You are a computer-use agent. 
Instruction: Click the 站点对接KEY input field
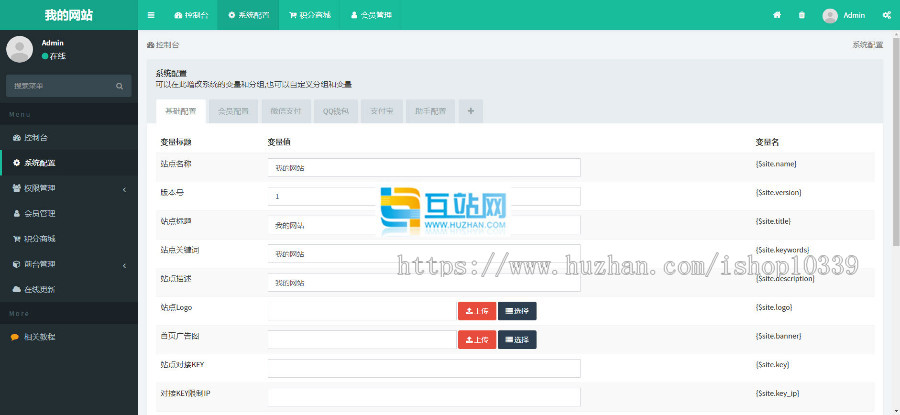click(424, 369)
